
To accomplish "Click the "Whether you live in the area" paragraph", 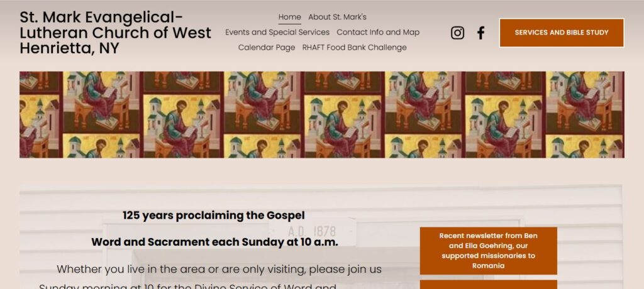I will tap(219, 269).
